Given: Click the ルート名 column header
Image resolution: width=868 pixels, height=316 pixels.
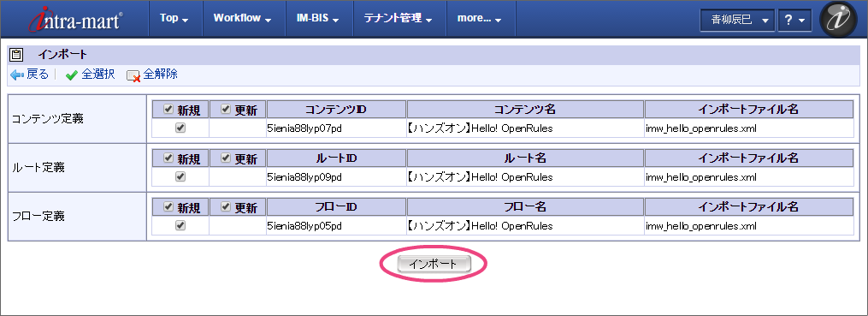Looking at the screenshot, I should (x=525, y=158).
